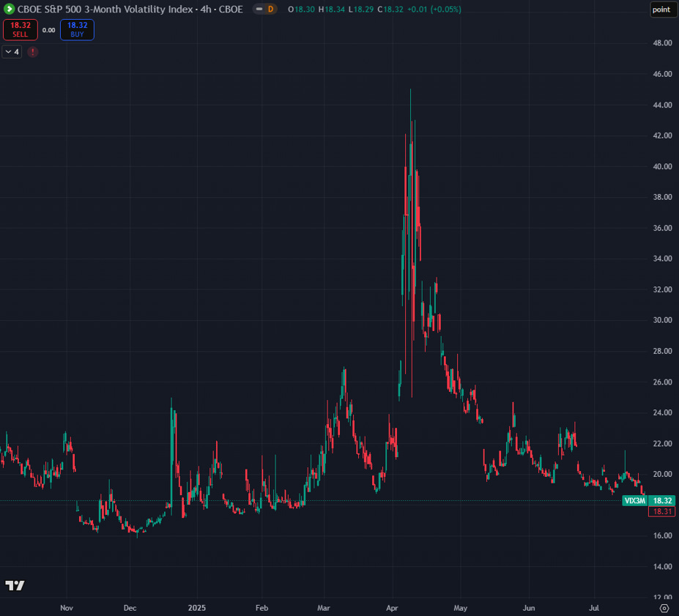Click the green VIX3M price label tag
This screenshot has height=616, width=679.
point(635,500)
